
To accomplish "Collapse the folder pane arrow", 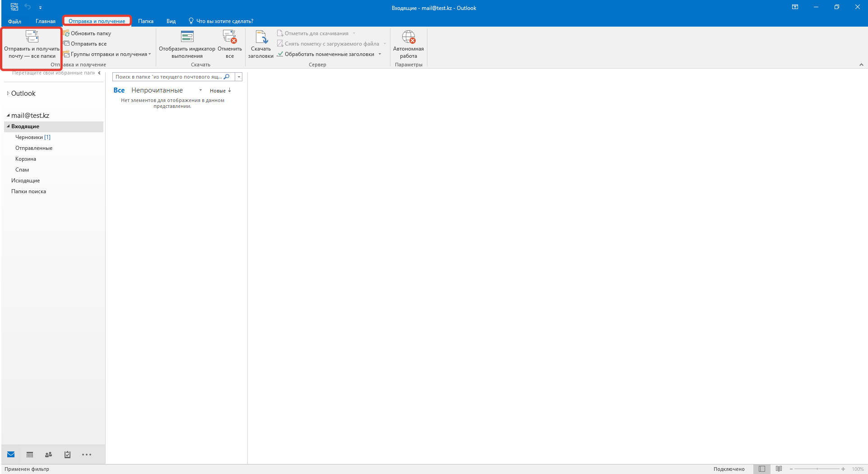I will [x=99, y=73].
